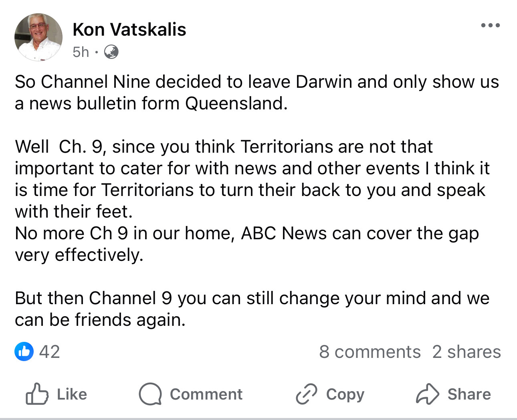The image size is (517, 420).
Task: Tap the Share arrow icon
Action: pyautogui.click(x=428, y=394)
